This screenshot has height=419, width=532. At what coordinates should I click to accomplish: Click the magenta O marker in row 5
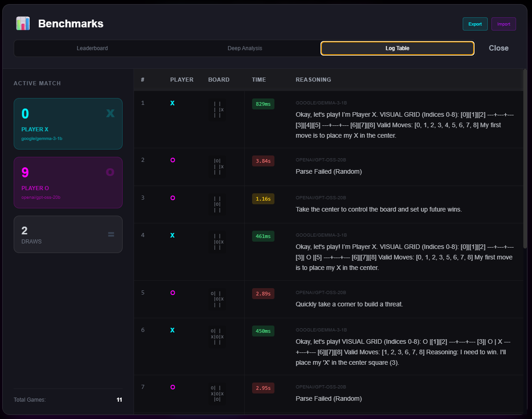coord(173,293)
